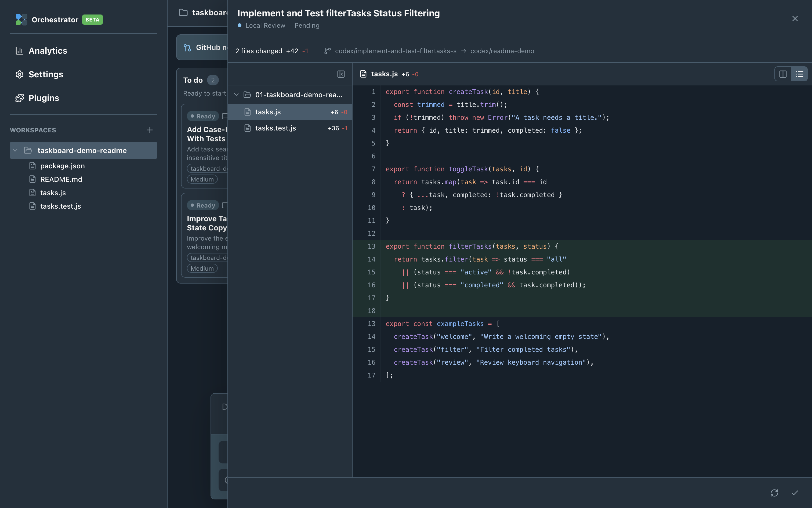Screen dimensions: 812x508
Task: Click the Pending status label
Action: 307,26
